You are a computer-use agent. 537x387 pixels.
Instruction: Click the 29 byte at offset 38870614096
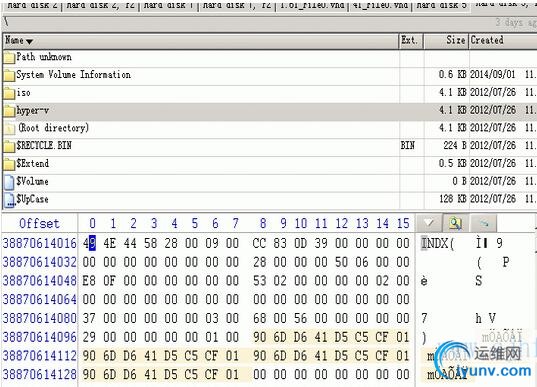tap(89, 337)
